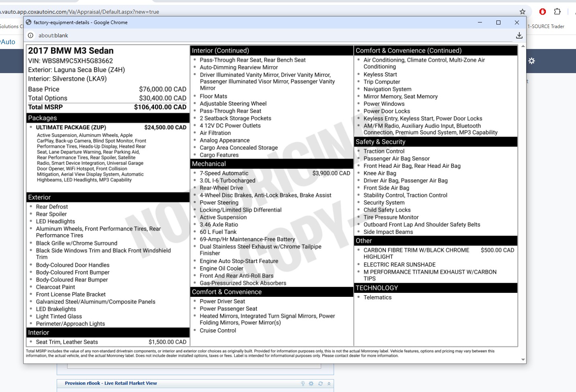
Task: Click the 3.0L I-6 Turbocharged item
Action: pos(228,181)
